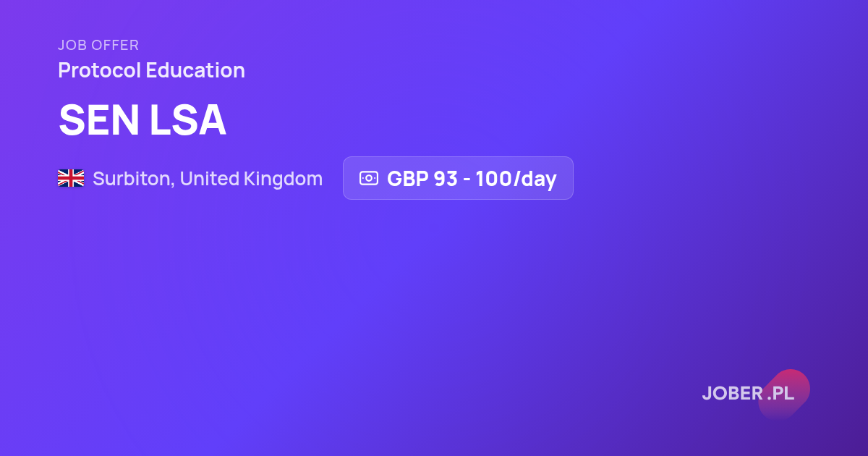Select the Surbiton, United Kingdom location text

208,179
